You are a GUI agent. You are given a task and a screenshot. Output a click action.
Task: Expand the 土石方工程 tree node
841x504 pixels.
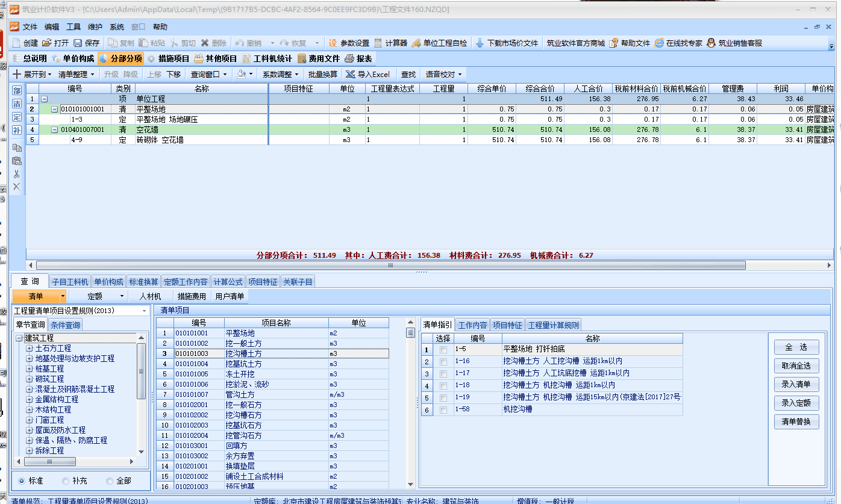29,349
